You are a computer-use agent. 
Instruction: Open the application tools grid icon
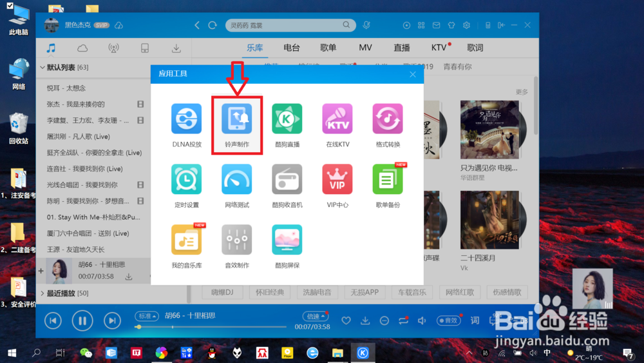[x=421, y=25]
